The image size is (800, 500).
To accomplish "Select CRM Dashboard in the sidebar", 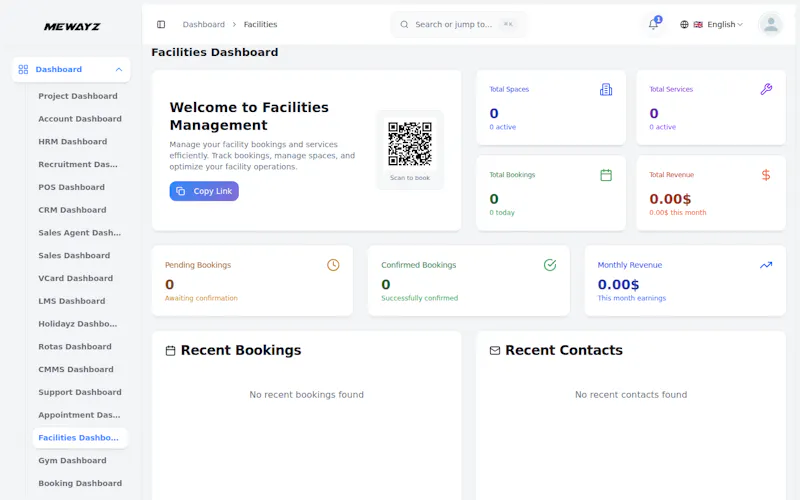I will tap(72, 210).
